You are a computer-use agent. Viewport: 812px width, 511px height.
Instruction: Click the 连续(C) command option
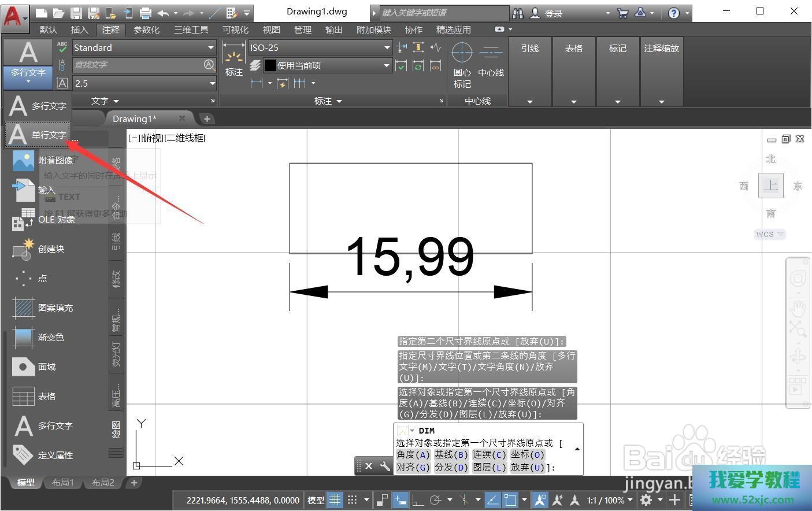(x=489, y=455)
